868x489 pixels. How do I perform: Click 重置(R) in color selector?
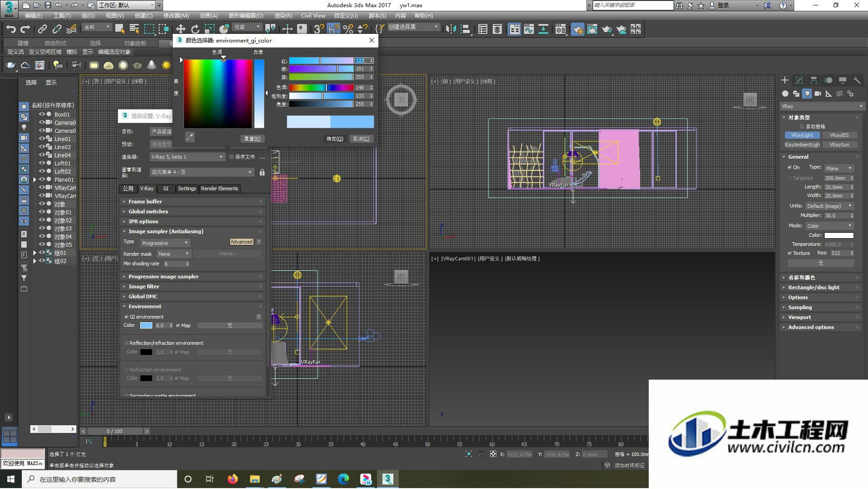[x=252, y=139]
